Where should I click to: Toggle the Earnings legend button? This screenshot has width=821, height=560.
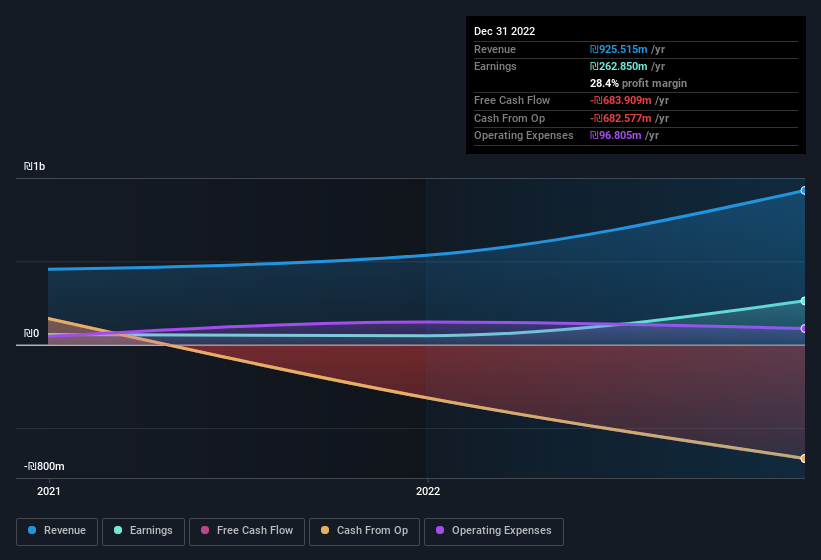point(143,531)
